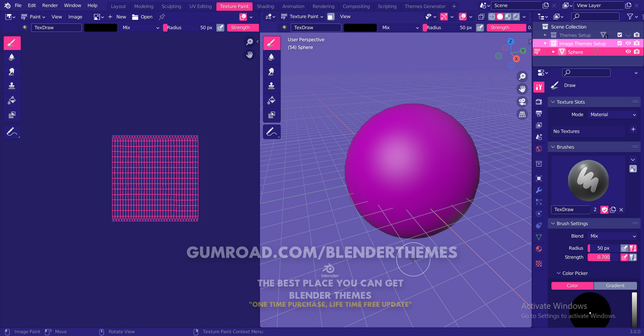This screenshot has height=336, width=644.
Task: Select the Fill bucket tool in the image editor
Action: point(12,100)
